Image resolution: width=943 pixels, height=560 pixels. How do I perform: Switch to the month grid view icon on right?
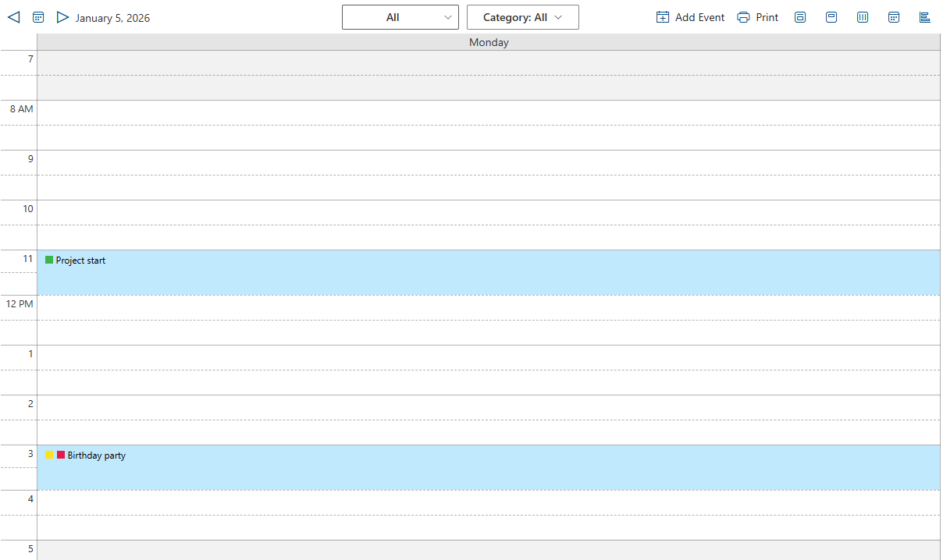click(x=894, y=17)
